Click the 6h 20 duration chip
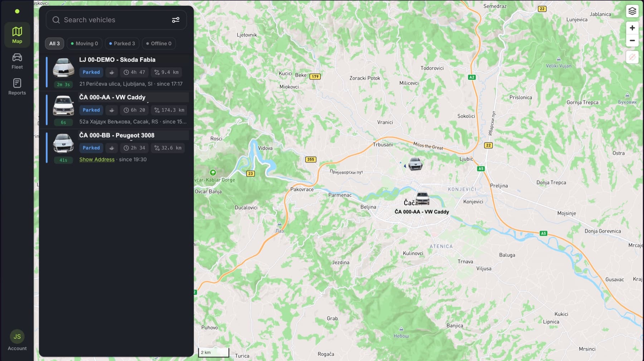This screenshot has width=644, height=361. 135,110
